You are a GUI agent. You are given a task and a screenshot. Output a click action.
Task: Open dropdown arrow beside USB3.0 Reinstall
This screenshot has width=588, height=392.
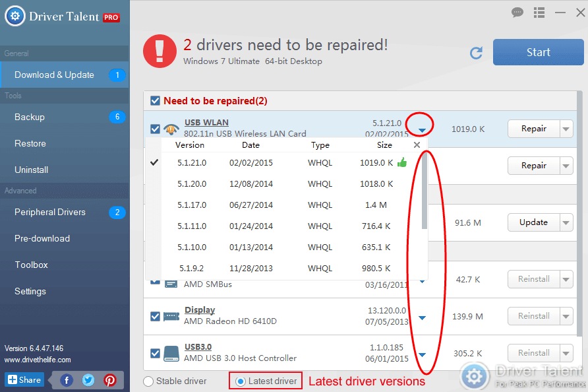(566, 353)
